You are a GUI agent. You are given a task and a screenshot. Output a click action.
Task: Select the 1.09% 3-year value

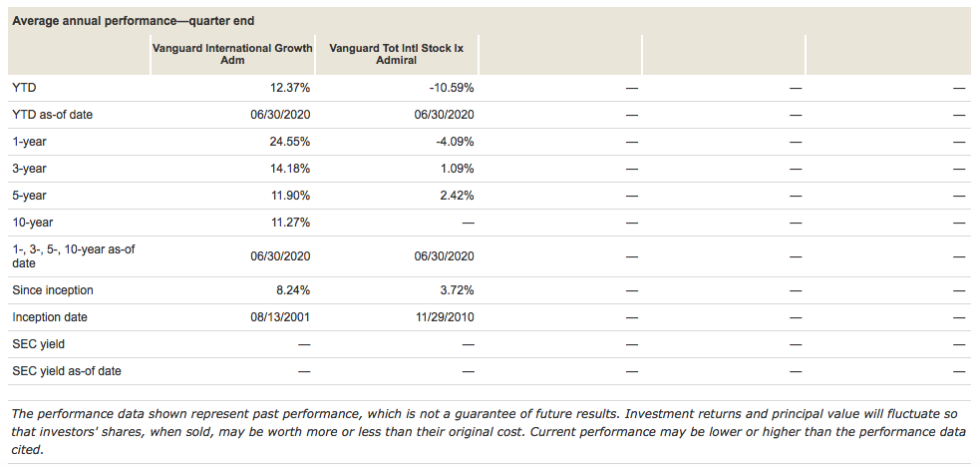pos(456,168)
